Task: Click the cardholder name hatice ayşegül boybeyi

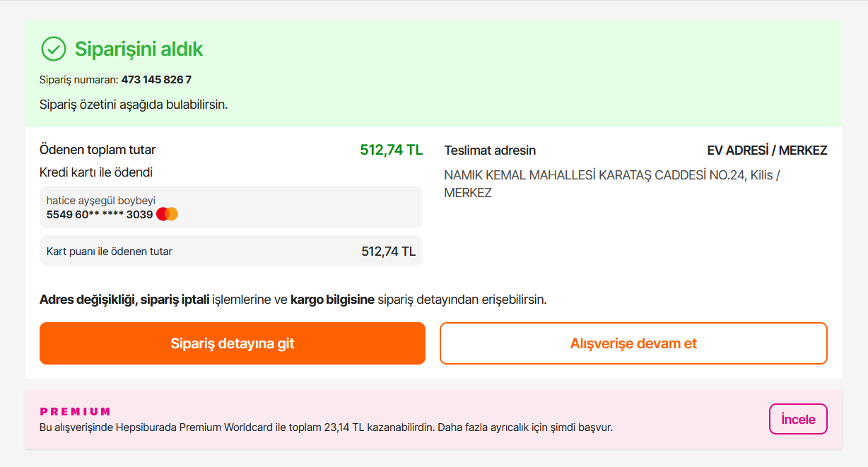Action: point(101,201)
